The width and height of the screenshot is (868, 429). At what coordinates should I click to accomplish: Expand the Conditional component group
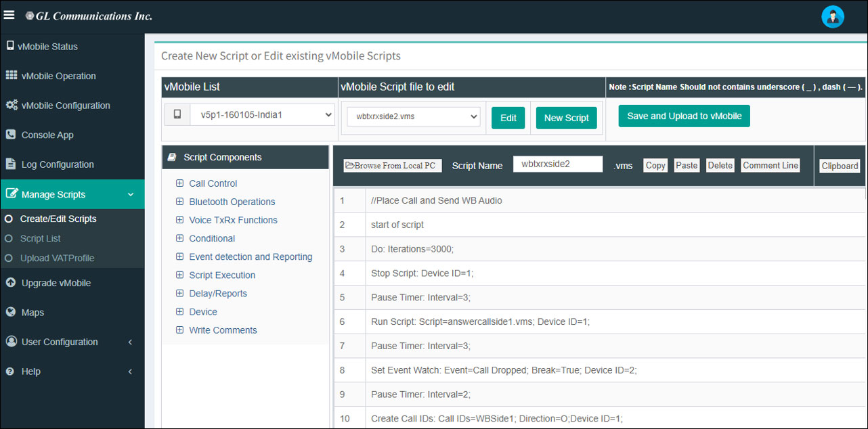(x=179, y=238)
